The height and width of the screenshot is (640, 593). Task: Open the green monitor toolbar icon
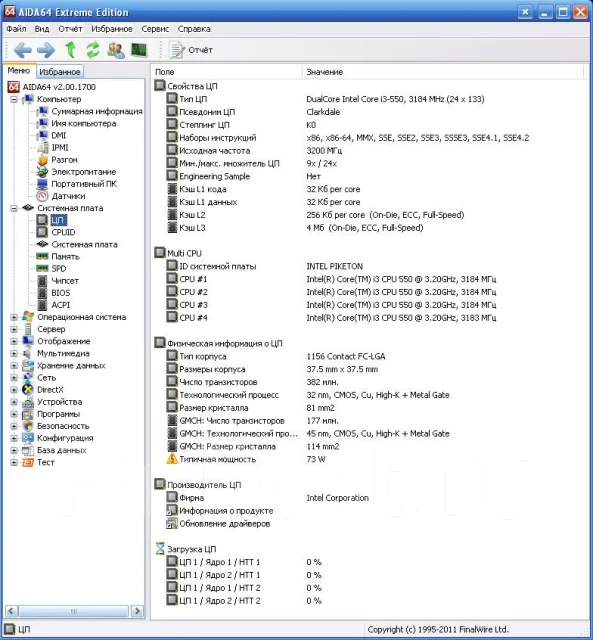click(139, 50)
